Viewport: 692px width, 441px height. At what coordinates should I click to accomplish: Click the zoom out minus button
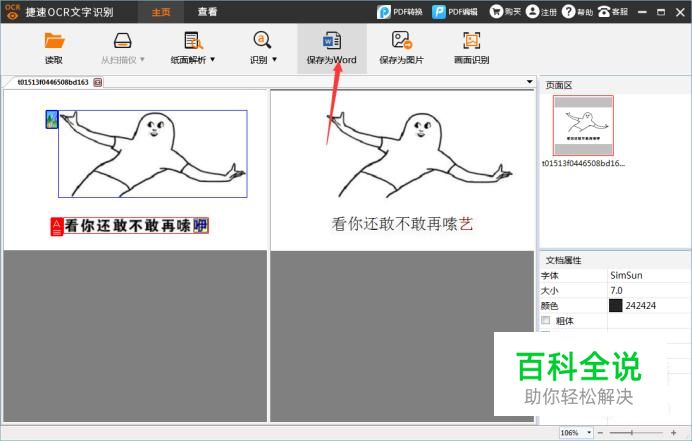[x=600, y=433]
